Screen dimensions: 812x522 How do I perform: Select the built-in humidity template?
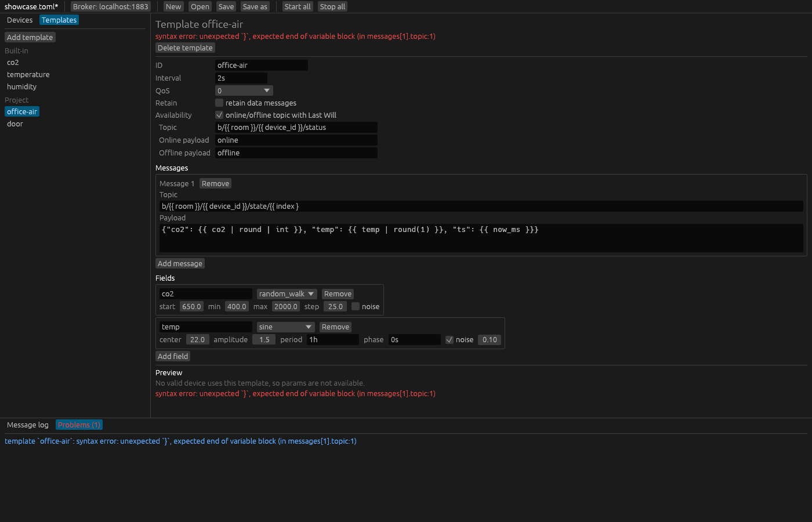pyautogui.click(x=22, y=86)
